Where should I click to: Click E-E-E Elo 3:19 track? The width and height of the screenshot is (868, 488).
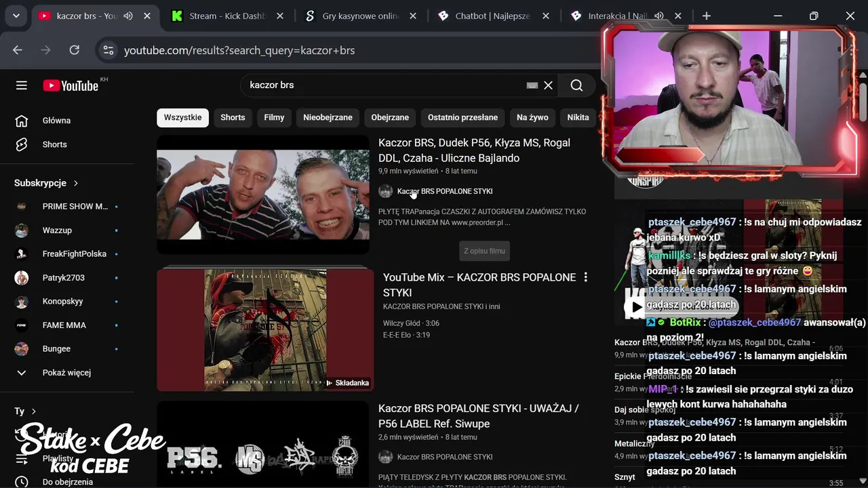coord(406,335)
